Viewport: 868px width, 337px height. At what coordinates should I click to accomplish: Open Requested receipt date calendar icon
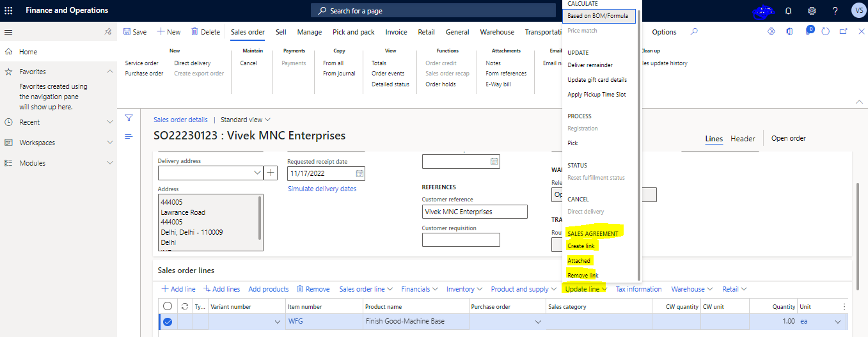[x=359, y=173]
